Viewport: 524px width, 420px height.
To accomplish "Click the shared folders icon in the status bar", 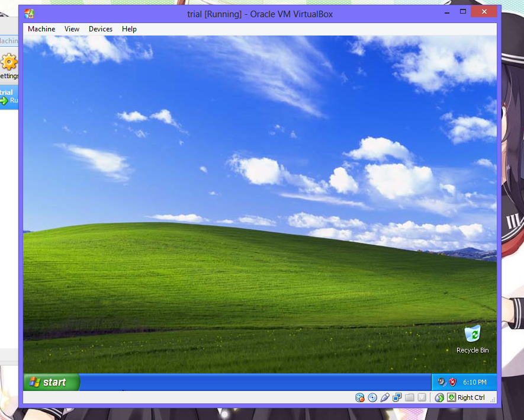I will [409, 397].
